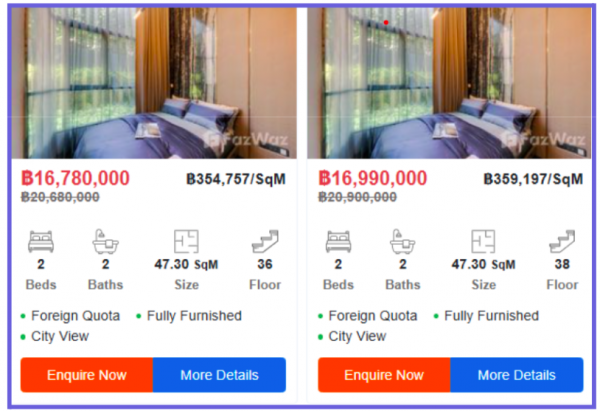The image size is (600, 411).
Task: Click Foreign Quota tag on the left card
Action: tap(75, 316)
